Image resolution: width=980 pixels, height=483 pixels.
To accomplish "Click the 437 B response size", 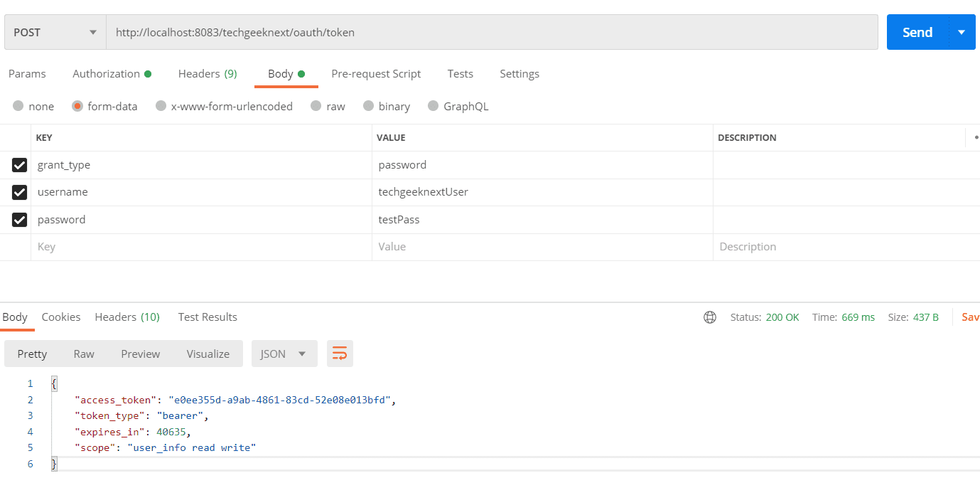I will tap(926, 317).
